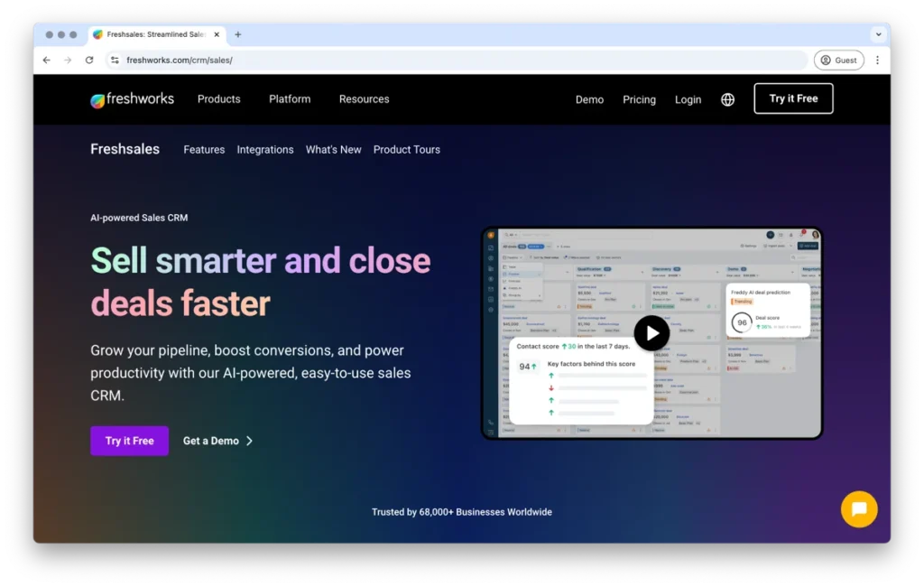Click the product dashboard video thumbnail
924x587 pixels.
pyautogui.click(x=651, y=333)
